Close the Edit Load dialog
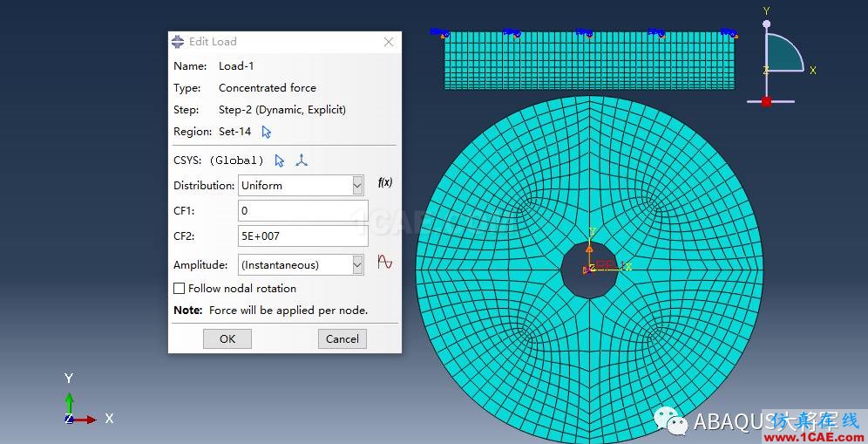868x444 pixels. coord(389,42)
